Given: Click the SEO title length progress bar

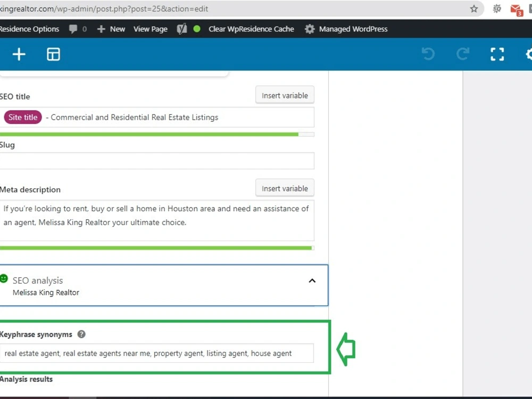Looking at the screenshot, I should (157, 135).
